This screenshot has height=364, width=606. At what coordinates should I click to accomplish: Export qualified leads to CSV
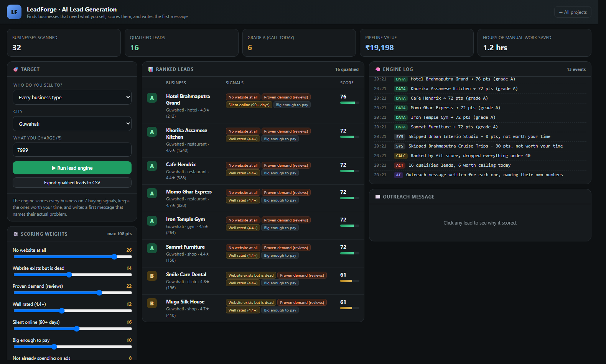(72, 183)
